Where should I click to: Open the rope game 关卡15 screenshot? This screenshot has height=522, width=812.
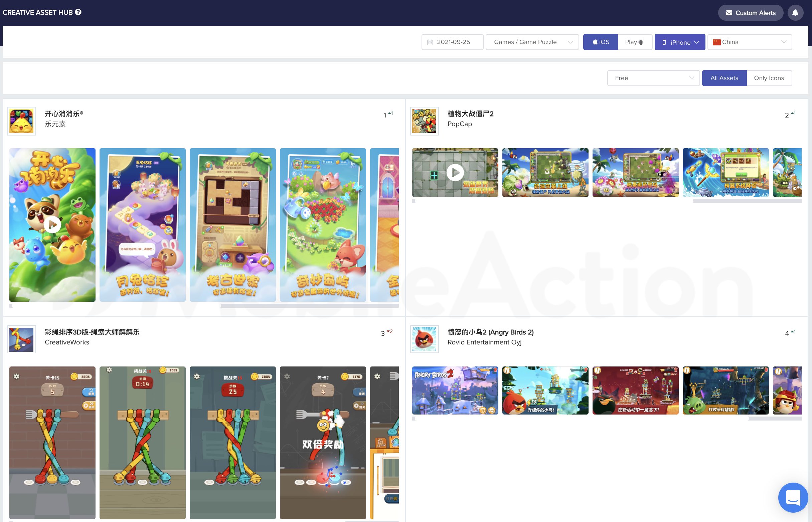coord(52,443)
